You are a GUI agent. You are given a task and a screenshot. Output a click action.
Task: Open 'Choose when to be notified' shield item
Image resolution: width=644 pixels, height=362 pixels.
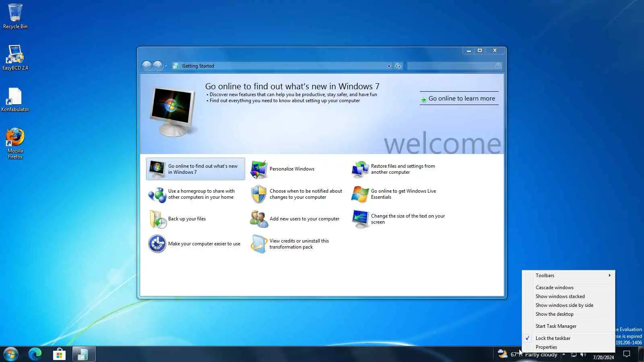pos(296,194)
